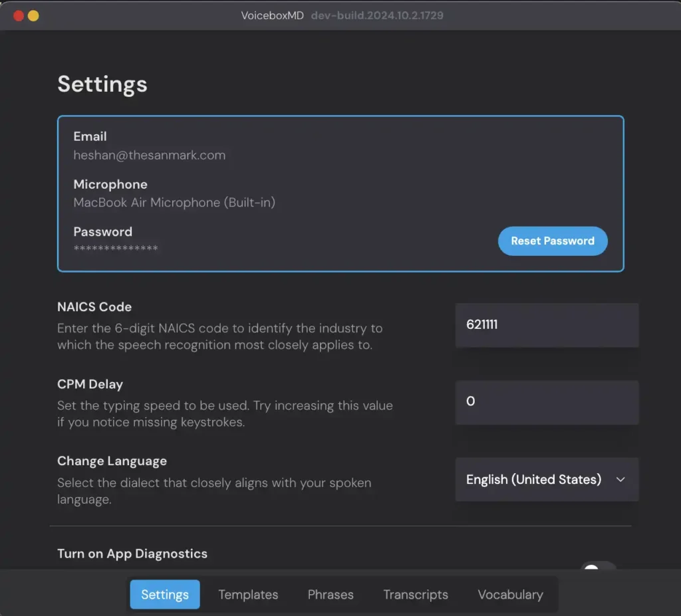The width and height of the screenshot is (681, 616).
Task: Click the masked password asterisks
Action: (116, 249)
